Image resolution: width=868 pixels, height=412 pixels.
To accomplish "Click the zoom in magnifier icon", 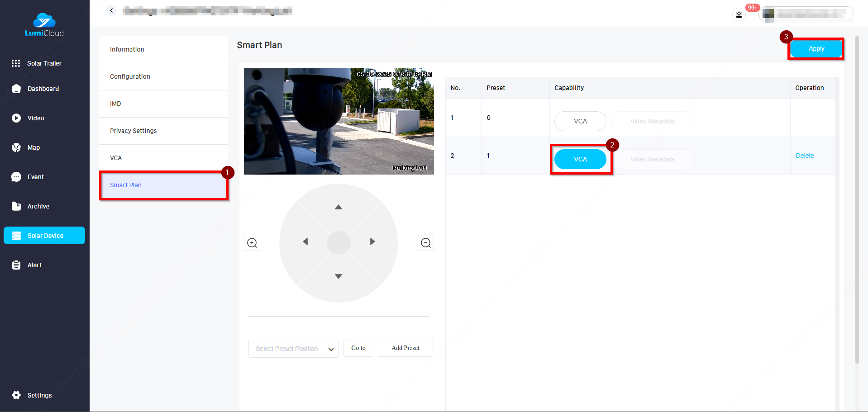I will click(252, 243).
